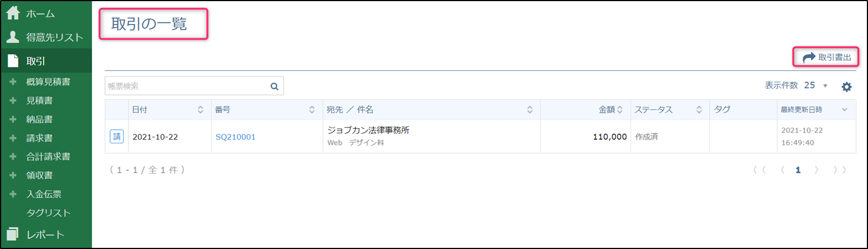Open タグリスト in the sidebar

(48, 212)
